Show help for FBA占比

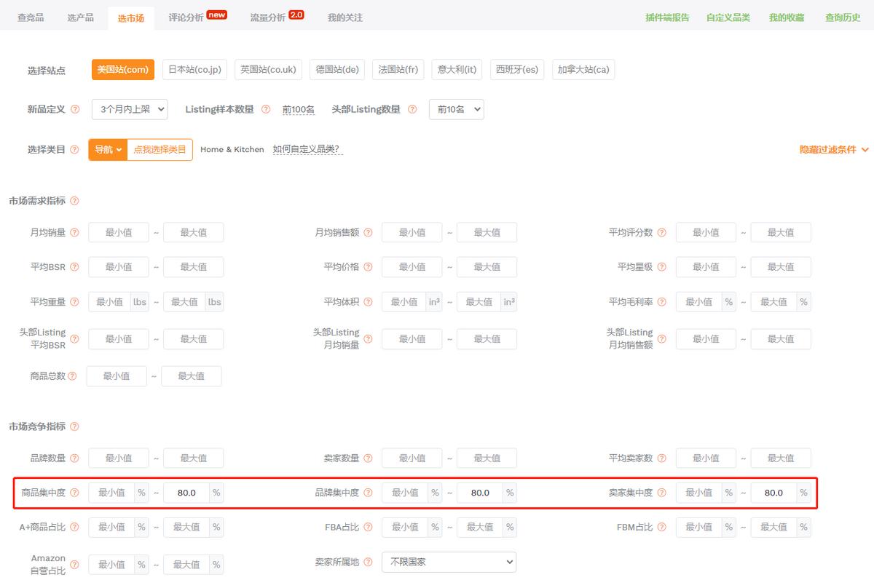[x=368, y=527]
